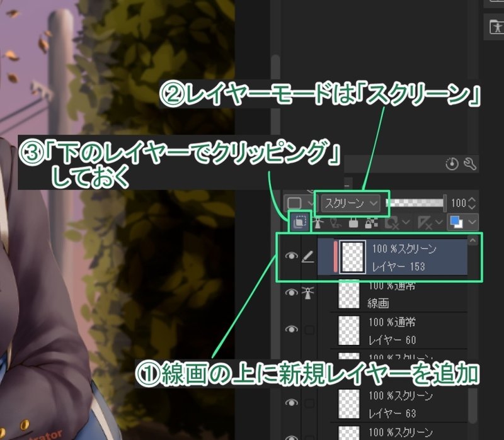Screen dimensions: 504x440
Task: Click lock transparent pixels icon
Action: pos(371,223)
